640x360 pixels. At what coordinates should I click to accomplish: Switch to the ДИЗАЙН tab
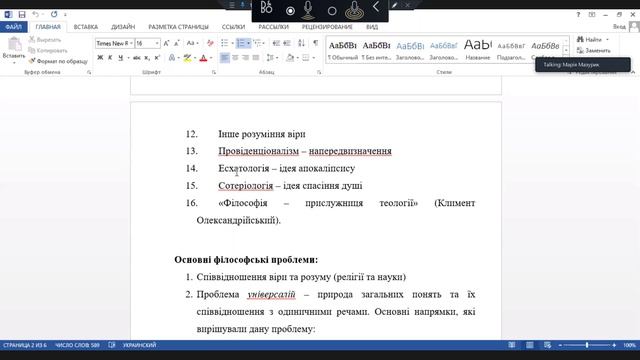coord(123,27)
